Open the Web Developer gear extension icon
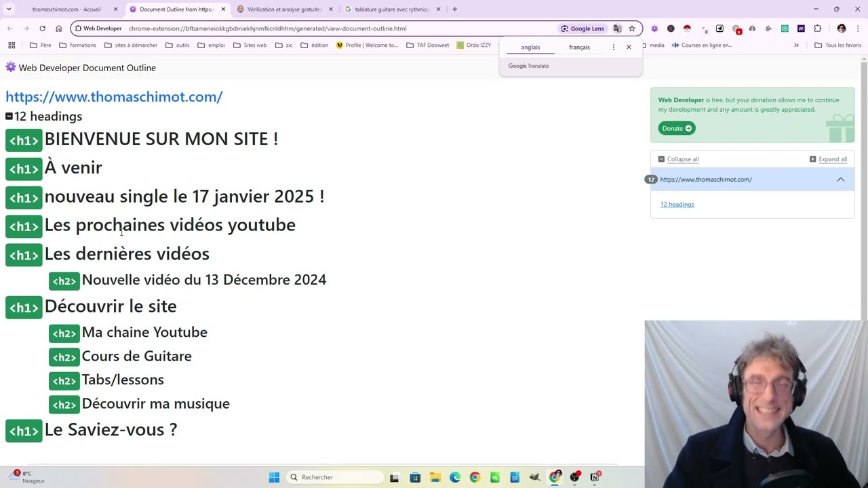 tap(654, 28)
